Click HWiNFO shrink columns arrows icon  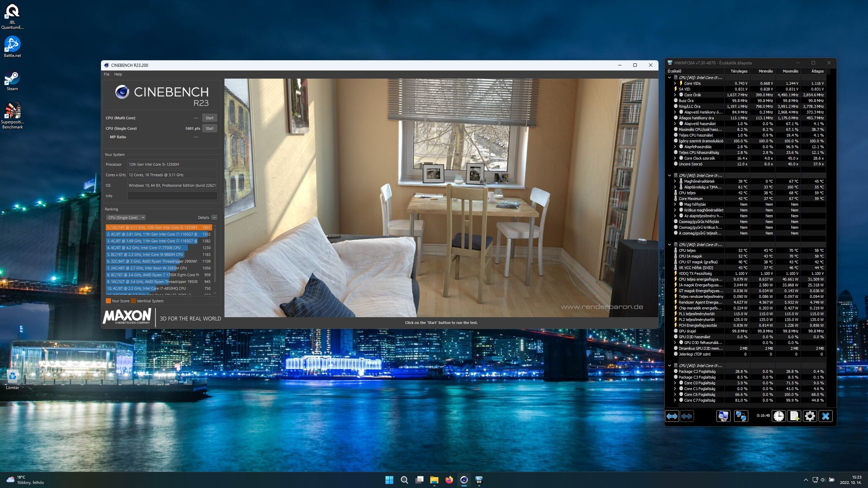(687, 416)
